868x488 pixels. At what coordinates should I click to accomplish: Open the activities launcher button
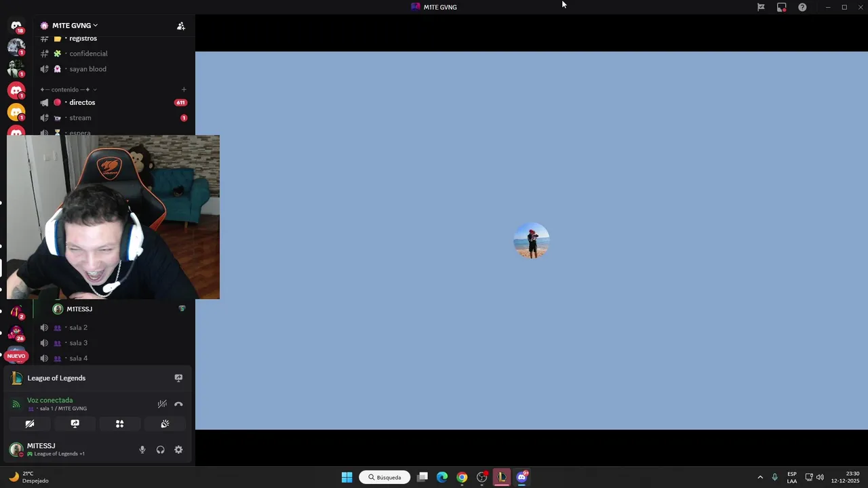[120, 424]
